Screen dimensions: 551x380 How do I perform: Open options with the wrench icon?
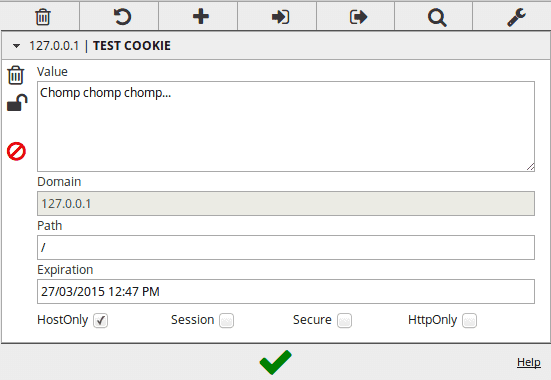(516, 17)
